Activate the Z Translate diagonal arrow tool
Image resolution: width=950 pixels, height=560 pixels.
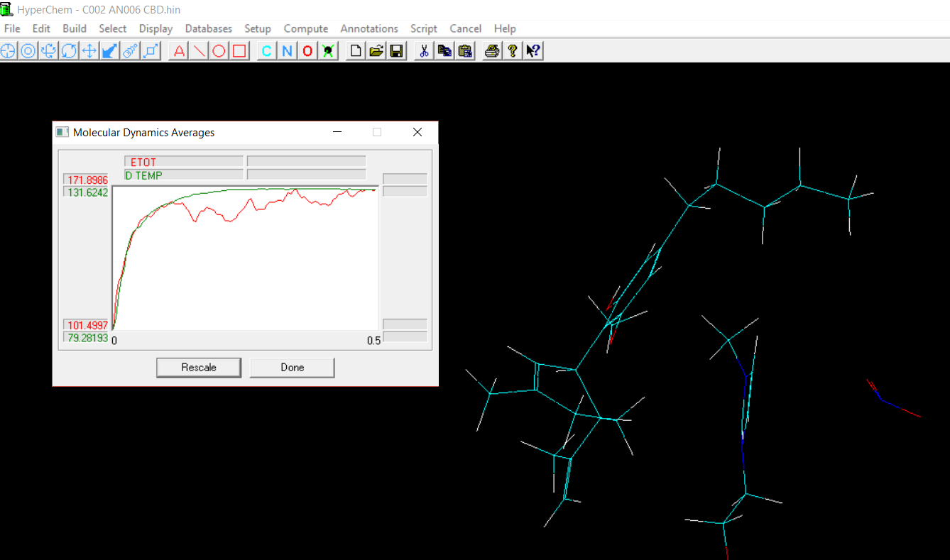click(110, 51)
